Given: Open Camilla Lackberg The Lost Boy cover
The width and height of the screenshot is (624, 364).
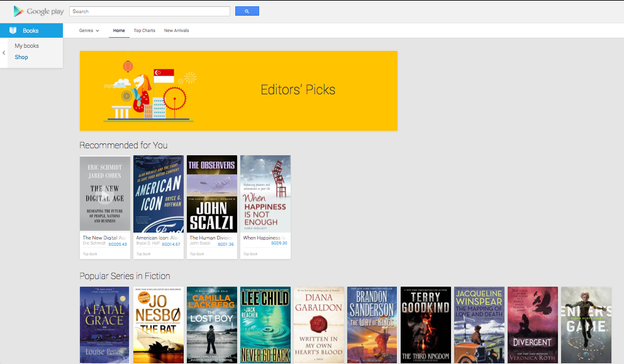Looking at the screenshot, I should pos(212,325).
